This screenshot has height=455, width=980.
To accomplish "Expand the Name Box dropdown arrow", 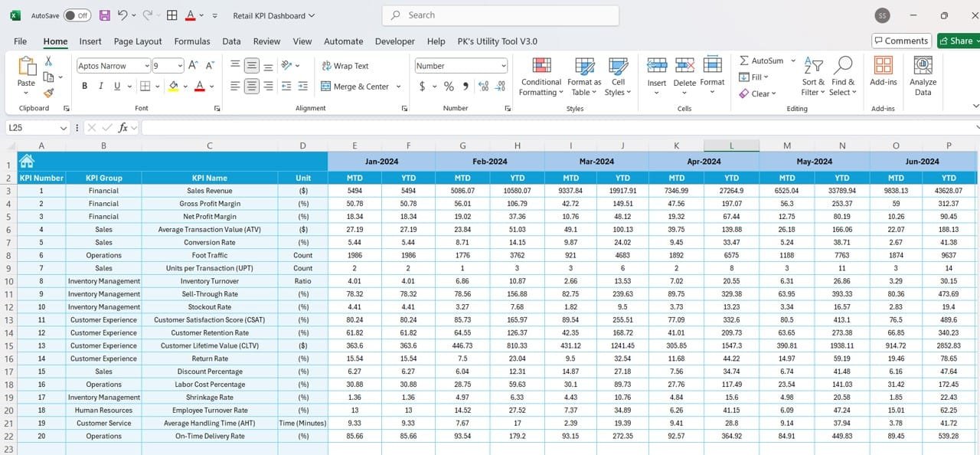I will click(x=64, y=128).
